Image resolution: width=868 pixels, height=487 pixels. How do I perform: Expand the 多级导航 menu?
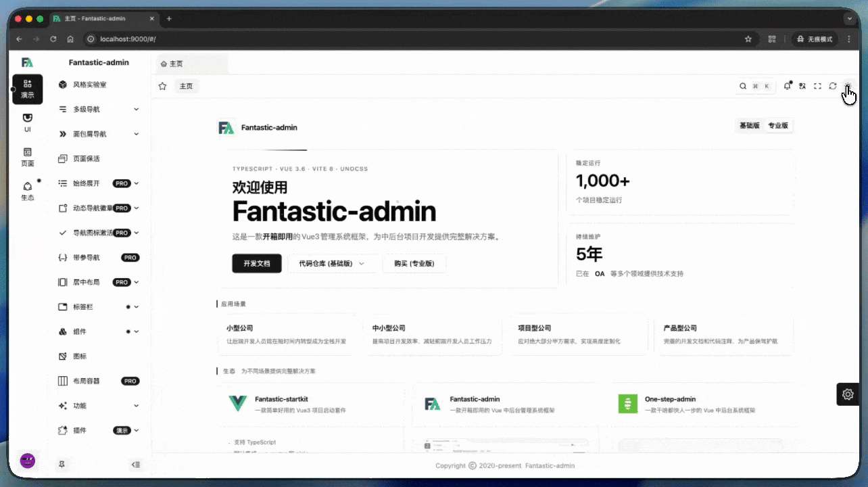coord(108,110)
